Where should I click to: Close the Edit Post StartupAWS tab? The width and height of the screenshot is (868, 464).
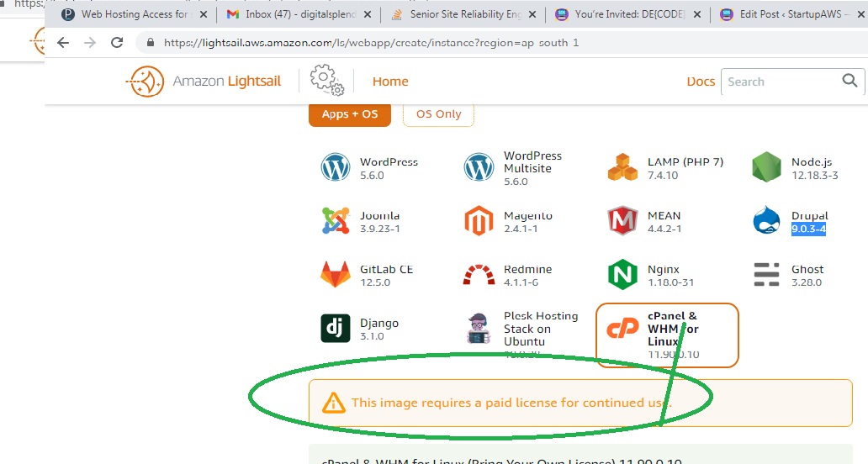[x=861, y=15]
